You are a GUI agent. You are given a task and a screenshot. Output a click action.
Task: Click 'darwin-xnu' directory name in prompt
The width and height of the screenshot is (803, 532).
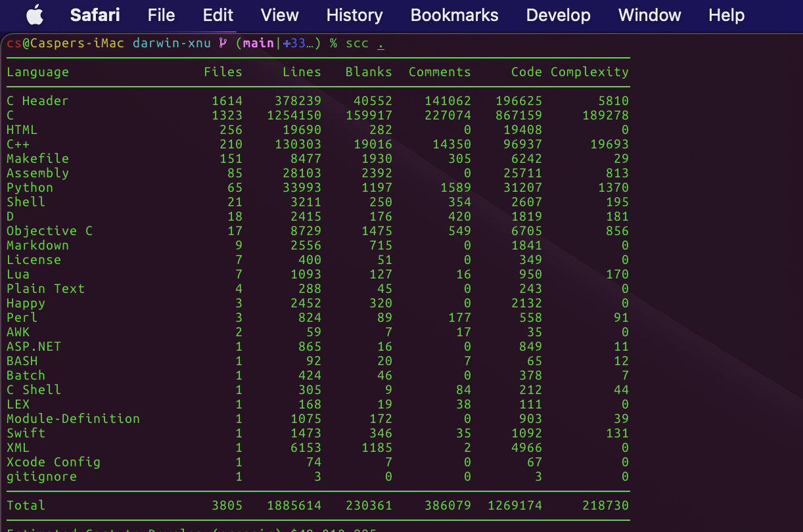[x=172, y=43]
